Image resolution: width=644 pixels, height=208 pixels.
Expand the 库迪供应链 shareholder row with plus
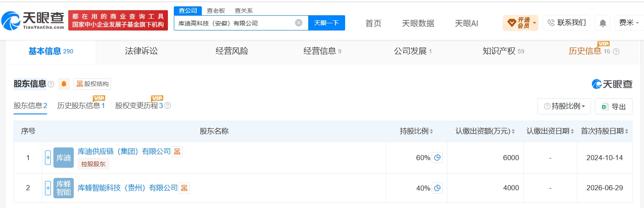[48, 158]
